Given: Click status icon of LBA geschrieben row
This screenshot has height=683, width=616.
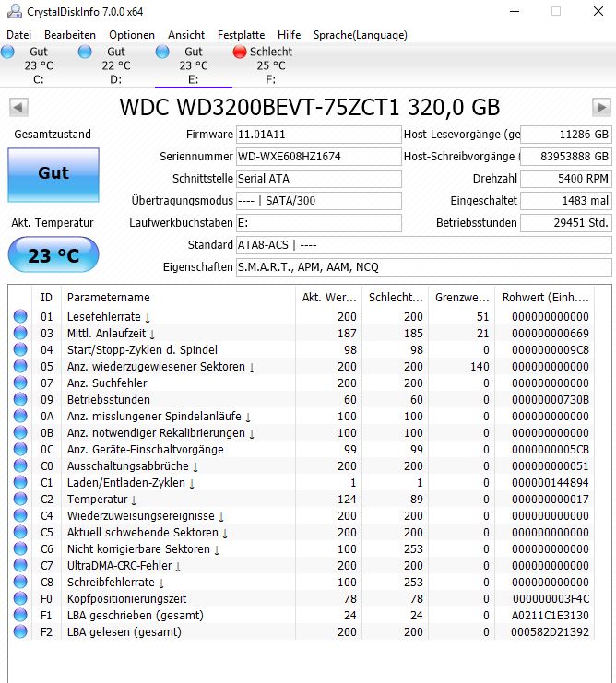Looking at the screenshot, I should 20,615.
